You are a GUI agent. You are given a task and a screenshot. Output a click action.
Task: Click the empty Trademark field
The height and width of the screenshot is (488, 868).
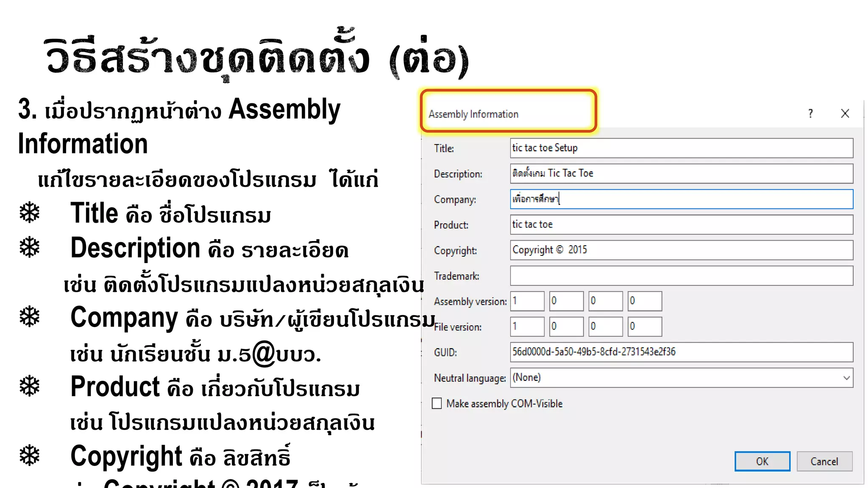click(x=682, y=276)
